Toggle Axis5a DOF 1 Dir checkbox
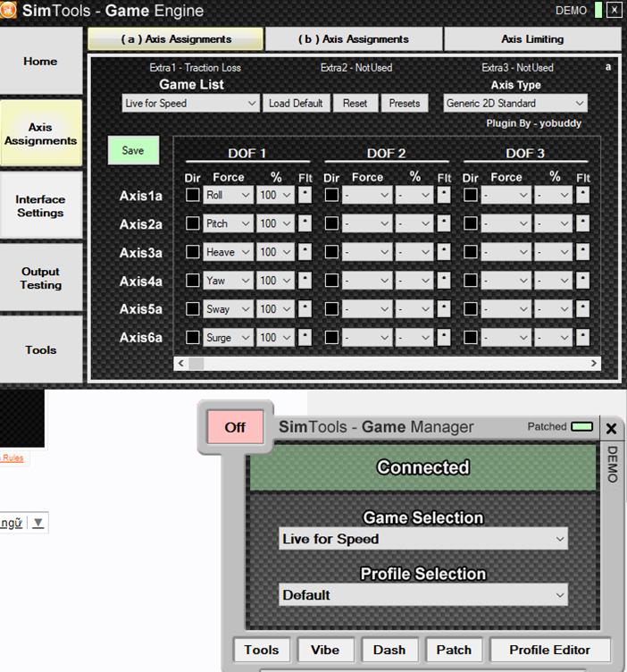This screenshot has height=672, width=627. (192, 308)
